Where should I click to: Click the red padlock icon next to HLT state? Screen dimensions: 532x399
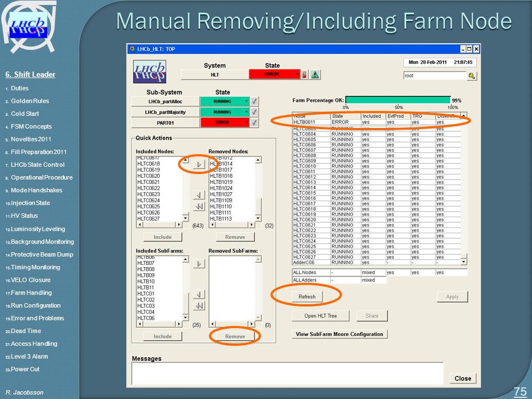(x=304, y=74)
